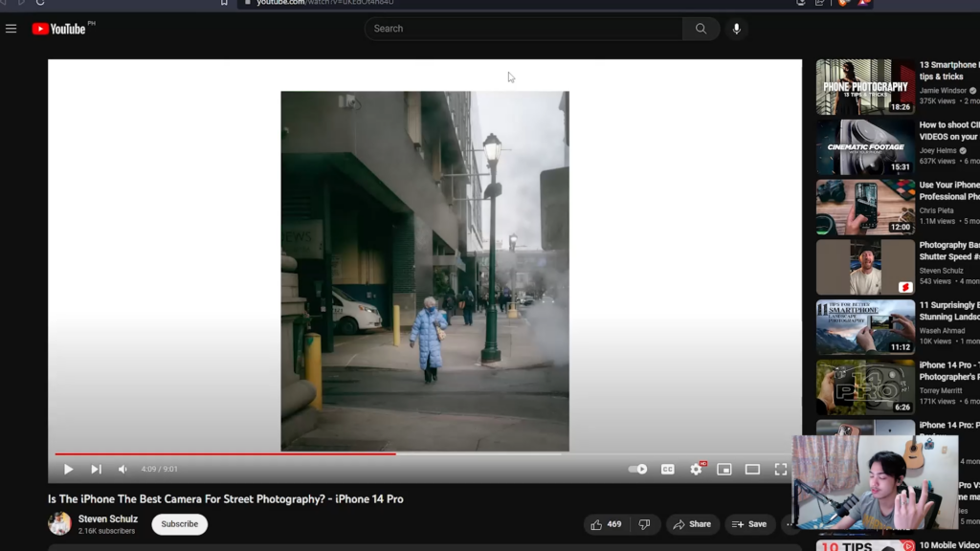Open the YouTube hamburger guide menu
The width and height of the screenshot is (980, 551).
click(11, 29)
